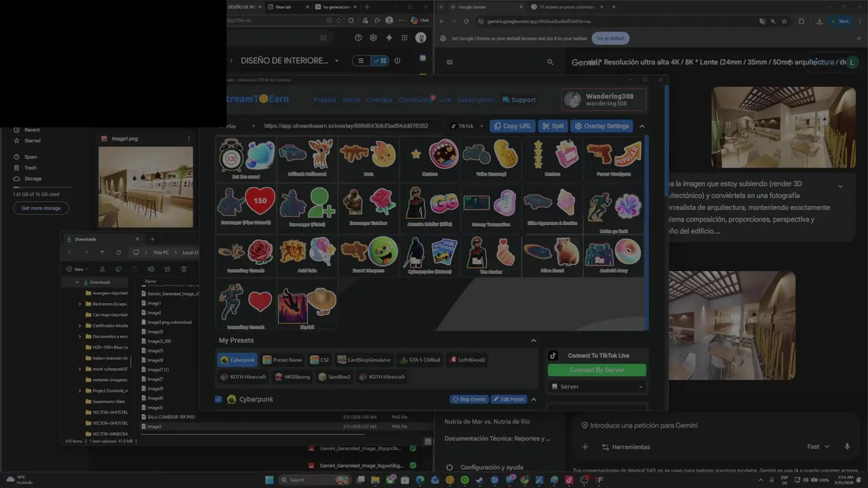The image size is (868, 488).
Task: Select the Left4Dead2 preset chip
Action: point(467,360)
